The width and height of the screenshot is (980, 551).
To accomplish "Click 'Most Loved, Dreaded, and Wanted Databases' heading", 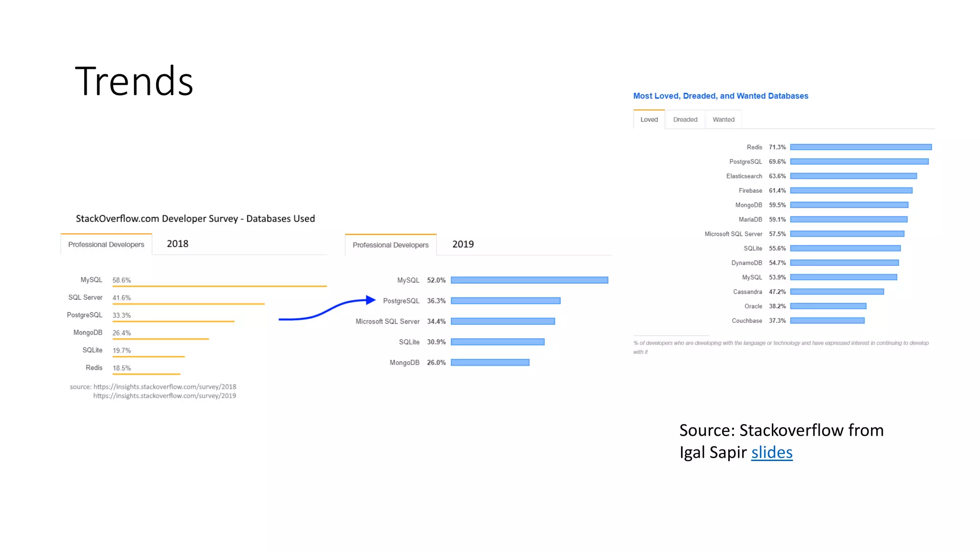I will tap(720, 96).
